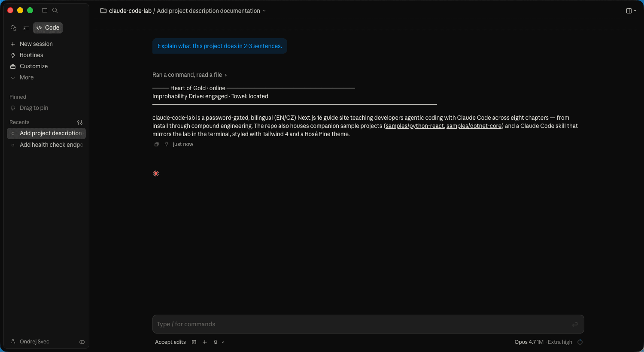Expand the 'Ran a command, read a file' details
The height and width of the screenshot is (352, 644).
(x=189, y=75)
